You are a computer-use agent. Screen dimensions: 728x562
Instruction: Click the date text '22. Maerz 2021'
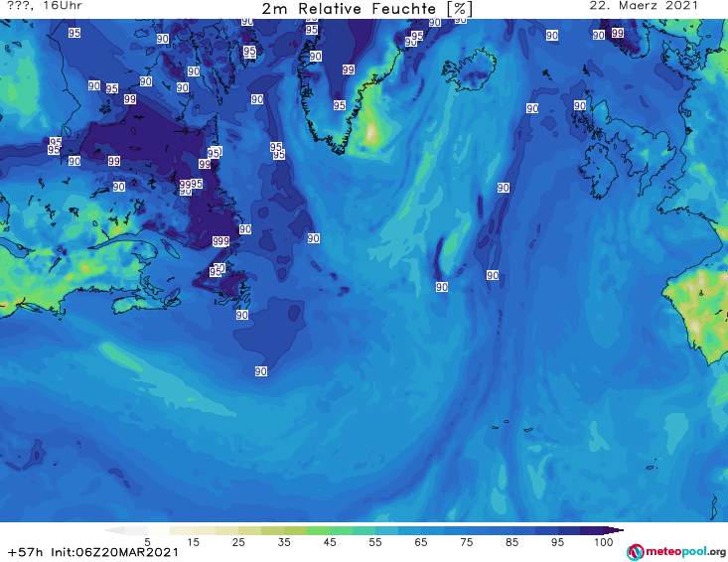pyautogui.click(x=644, y=6)
